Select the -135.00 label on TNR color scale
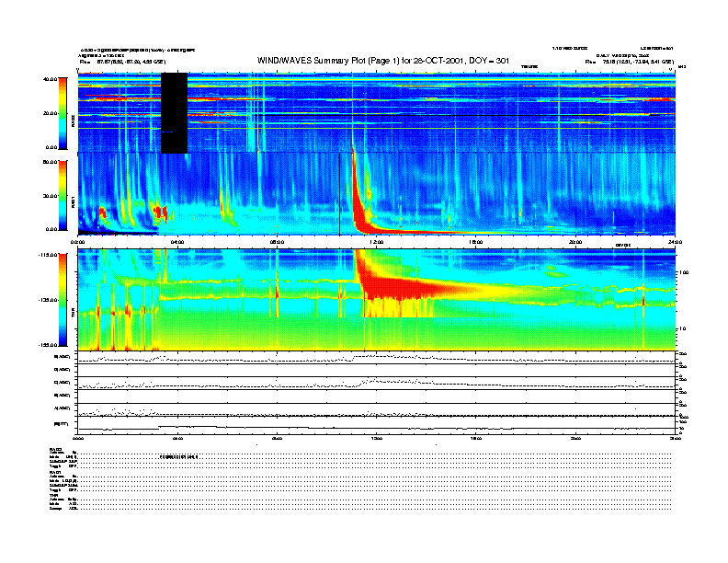 coord(49,300)
